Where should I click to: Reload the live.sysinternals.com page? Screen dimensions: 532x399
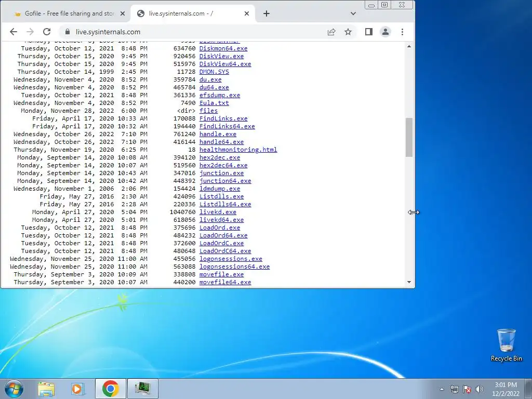(x=47, y=32)
